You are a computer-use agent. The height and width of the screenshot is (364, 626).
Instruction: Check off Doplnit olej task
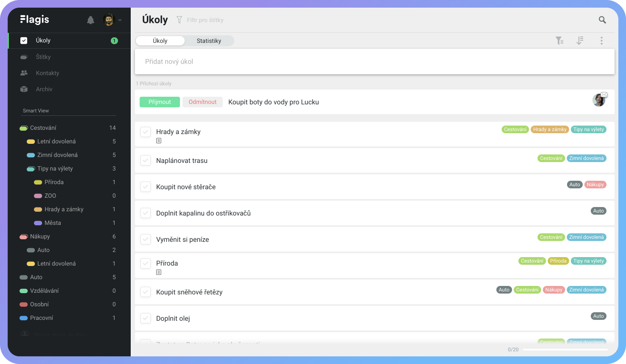click(146, 318)
